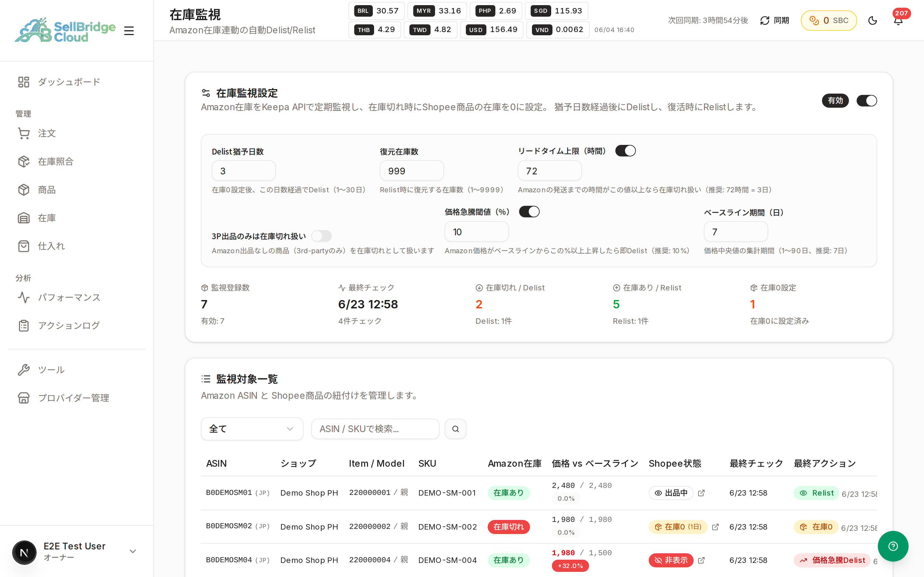Click the 0 SBC balance button
The image size is (924, 577).
(828, 20)
